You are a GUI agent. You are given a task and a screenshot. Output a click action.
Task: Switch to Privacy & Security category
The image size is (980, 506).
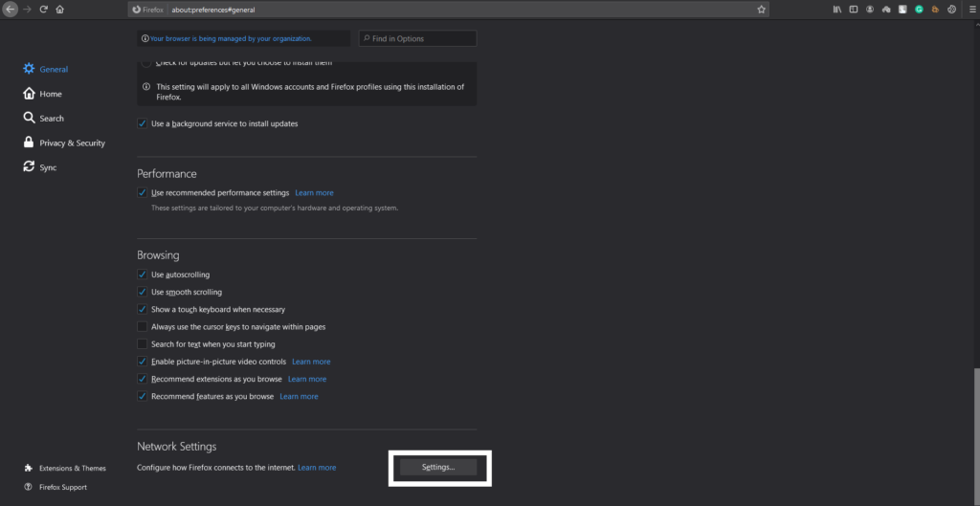point(64,143)
